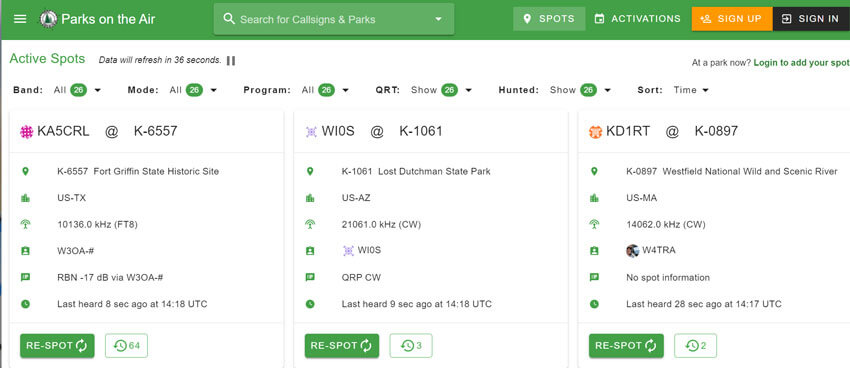Click W4TRA spotter avatar photo
Image resolution: width=850 pixels, height=368 pixels.
632,250
